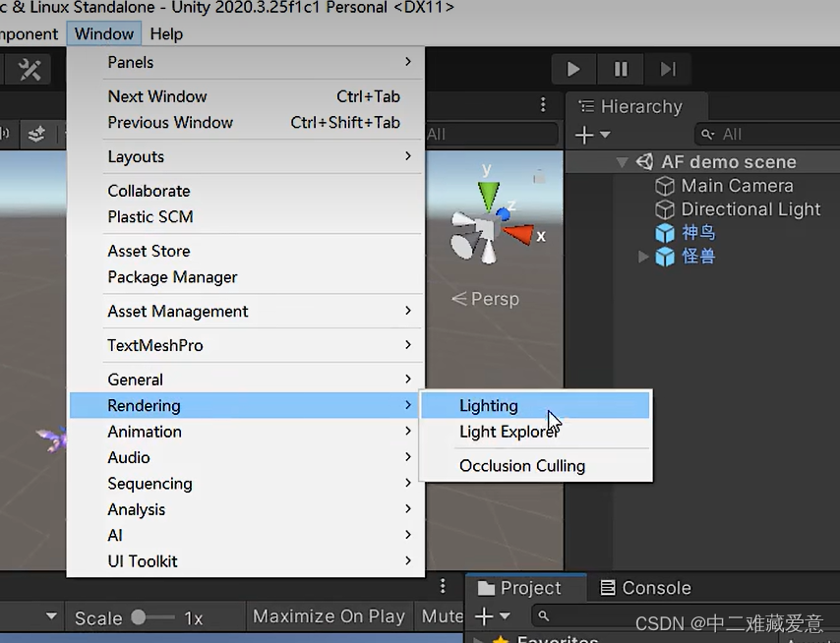Expand Animation submenu
This screenshot has height=643, width=840.
point(247,432)
